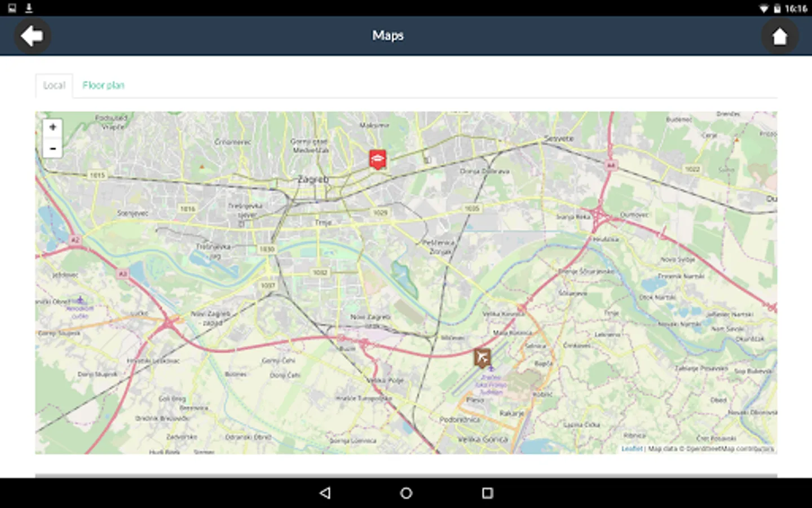
Task: Click the Donja Dubrava label on the map
Action: (x=484, y=171)
